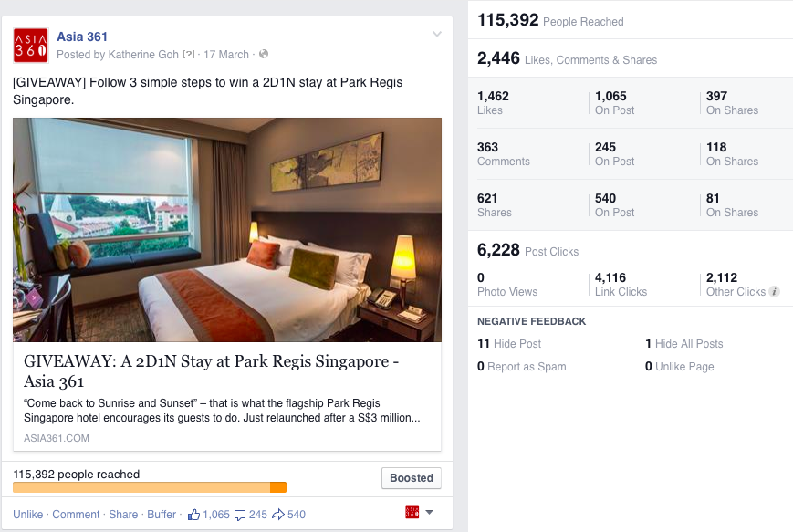Click the globe public audience icon

(x=264, y=54)
